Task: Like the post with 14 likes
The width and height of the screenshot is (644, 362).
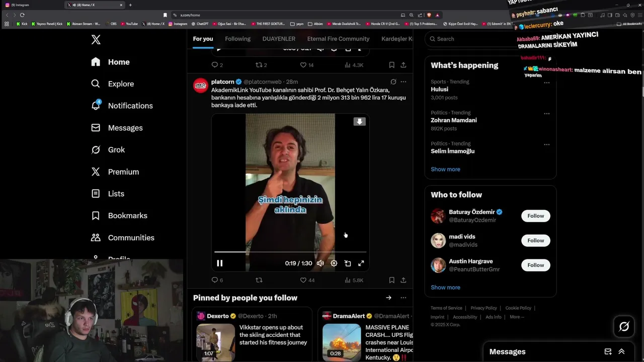Action: tap(307, 65)
